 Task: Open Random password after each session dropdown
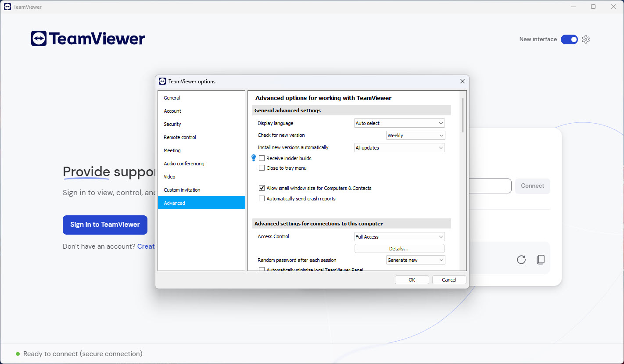[416, 260]
